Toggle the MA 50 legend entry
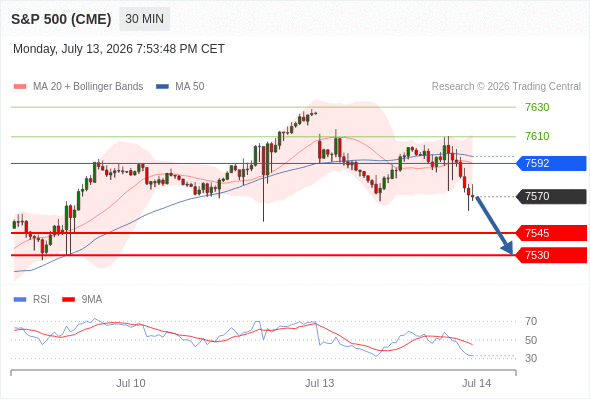The width and height of the screenshot is (590, 400). (180, 87)
